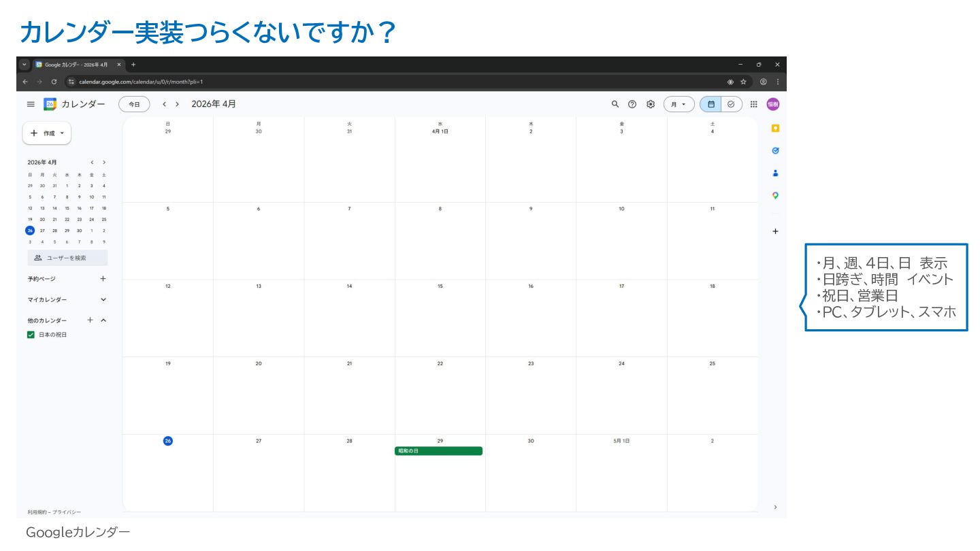Open the Google apps grid
The width and height of the screenshot is (980, 551).
coord(754,104)
